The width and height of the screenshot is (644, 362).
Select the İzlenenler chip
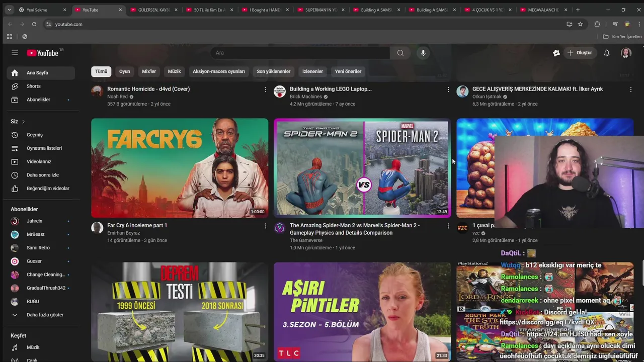pos(312,71)
